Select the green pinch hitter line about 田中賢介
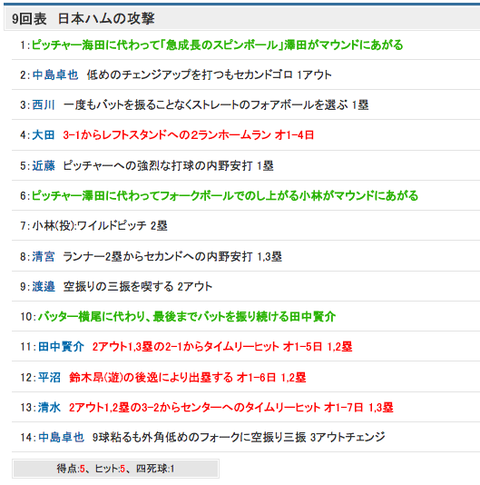 coord(187,317)
